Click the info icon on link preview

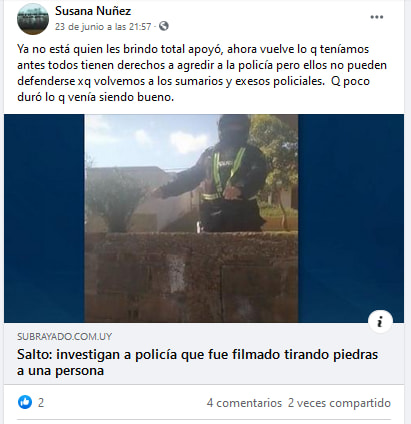380,322
